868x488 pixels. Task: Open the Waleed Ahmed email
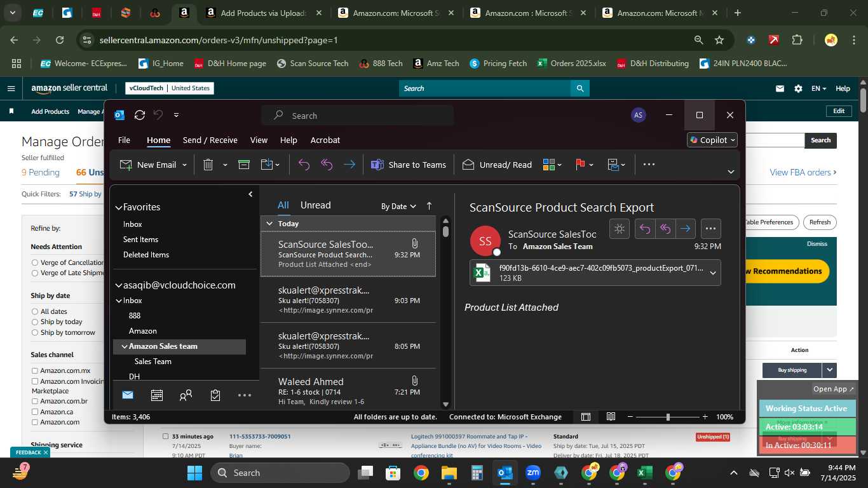coord(348,391)
